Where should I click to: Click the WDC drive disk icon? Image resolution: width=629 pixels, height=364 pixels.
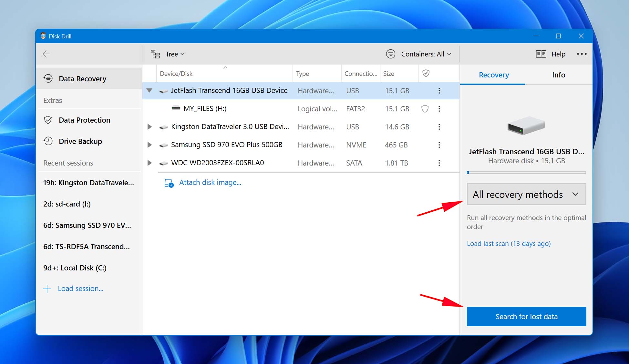(163, 164)
